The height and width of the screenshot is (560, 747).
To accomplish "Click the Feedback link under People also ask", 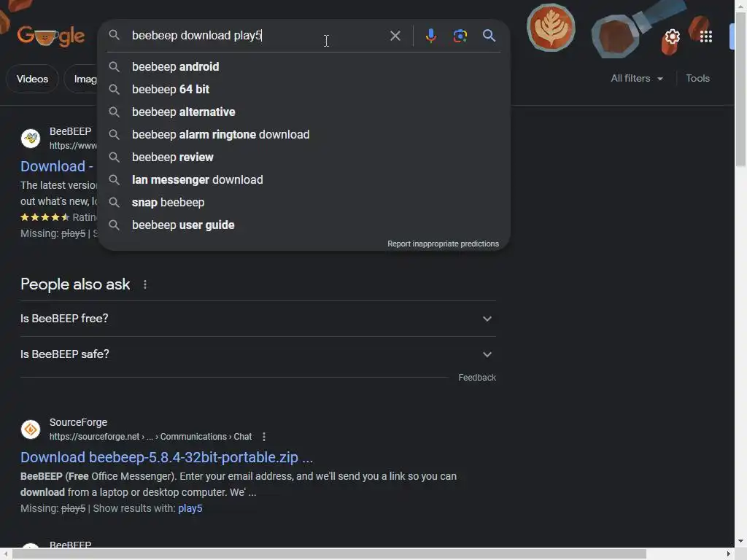I will point(477,378).
